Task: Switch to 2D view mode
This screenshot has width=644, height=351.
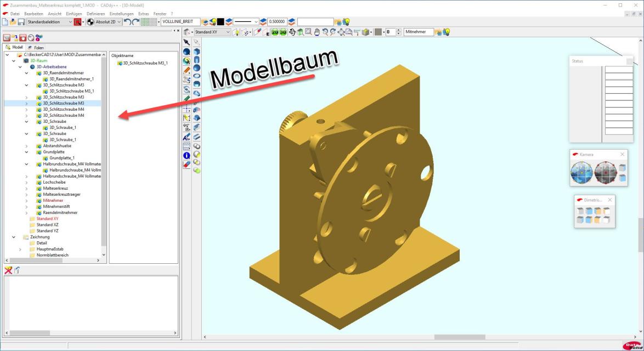Action: (x=274, y=32)
